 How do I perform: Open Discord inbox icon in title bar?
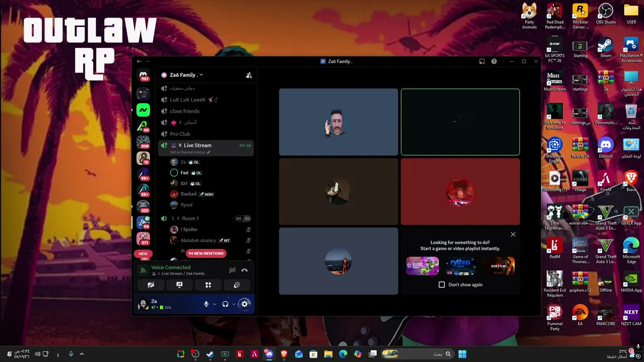(482, 61)
